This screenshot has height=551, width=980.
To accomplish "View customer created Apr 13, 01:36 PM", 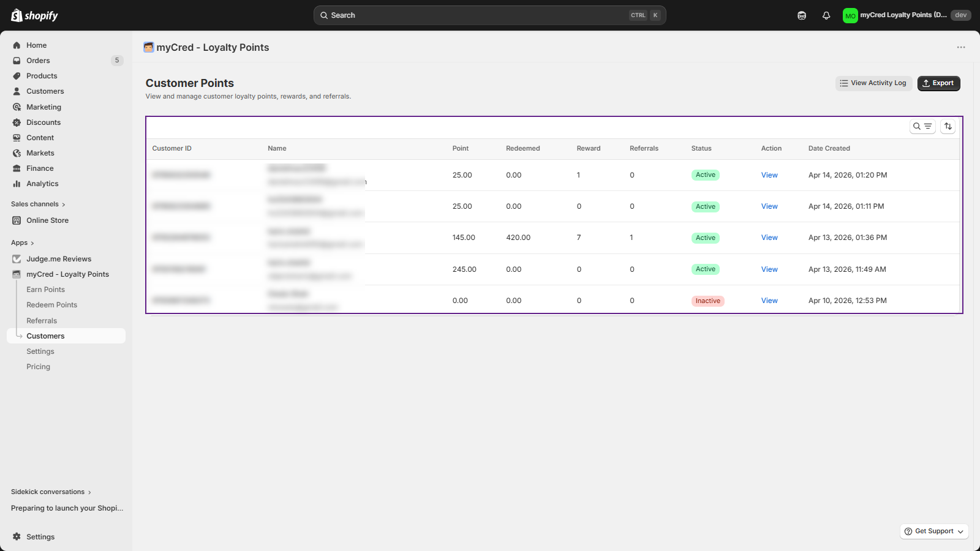I will (x=769, y=238).
